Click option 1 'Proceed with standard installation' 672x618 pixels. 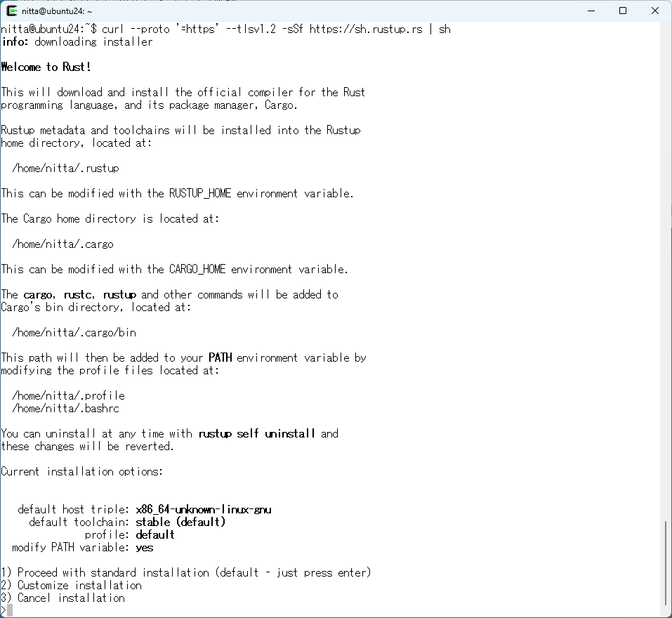click(186, 572)
